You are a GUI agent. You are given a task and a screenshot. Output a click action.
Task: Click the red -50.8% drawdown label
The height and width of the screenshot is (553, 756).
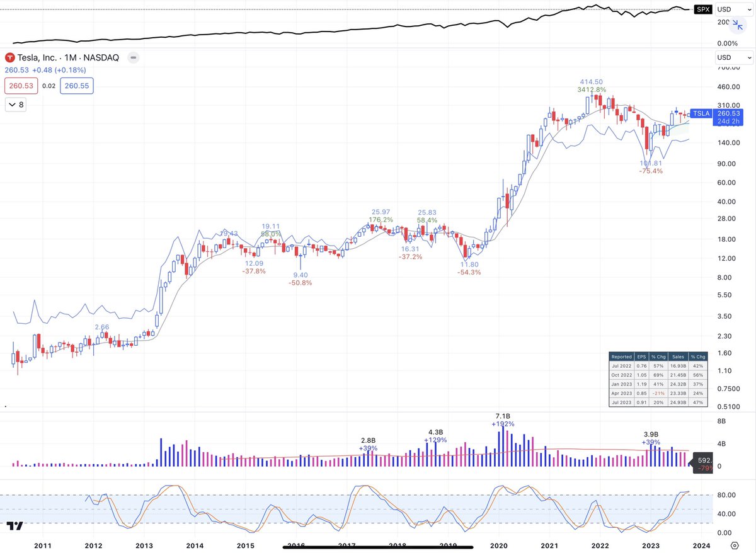point(301,283)
